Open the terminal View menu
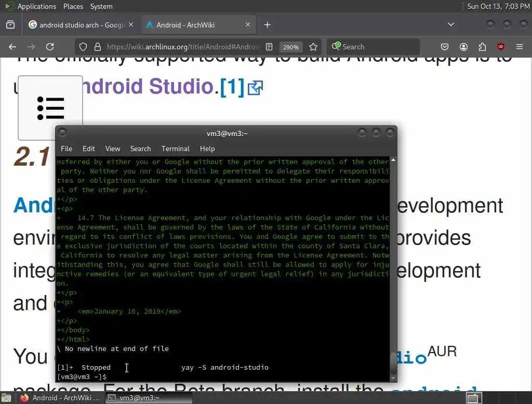The image size is (532, 404). click(113, 149)
